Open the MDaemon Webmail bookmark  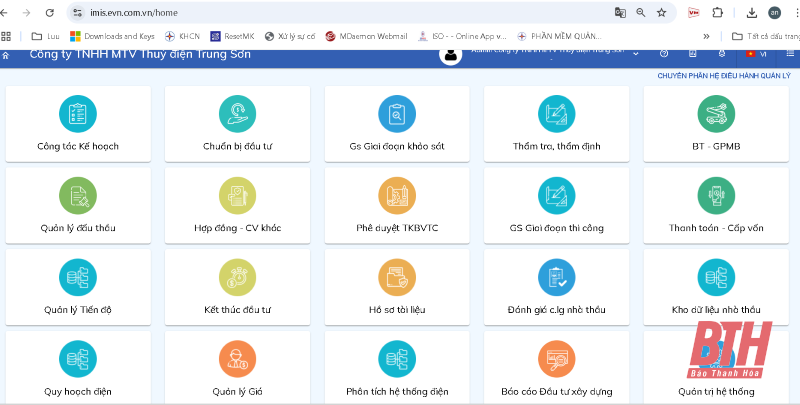364,36
